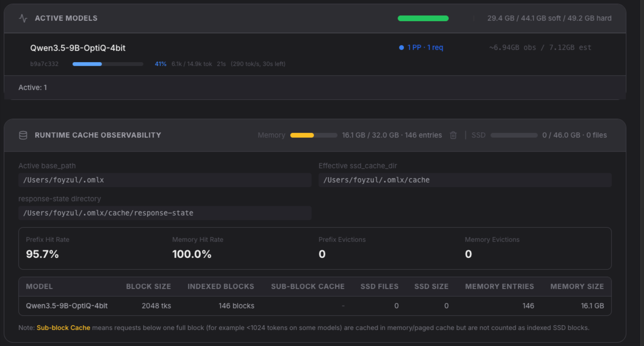This screenshot has height=346, width=644.
Task: Click the '2048 tks' table cell
Action: pos(156,306)
